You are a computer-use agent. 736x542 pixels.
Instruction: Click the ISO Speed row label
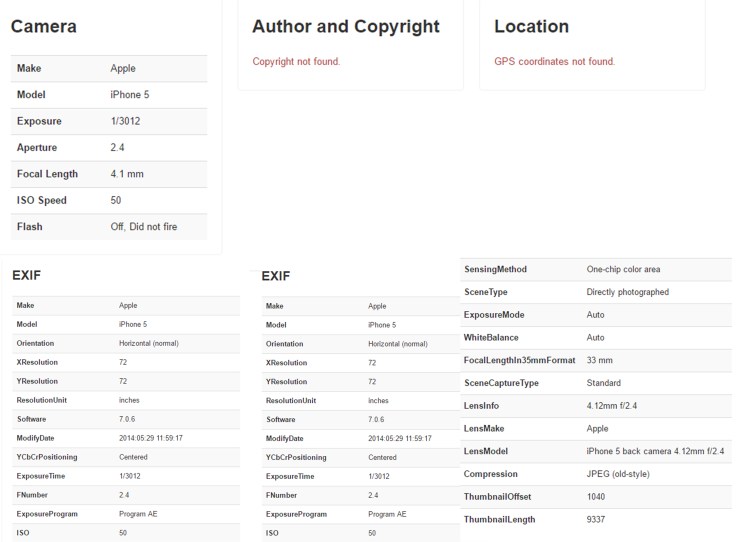click(42, 200)
